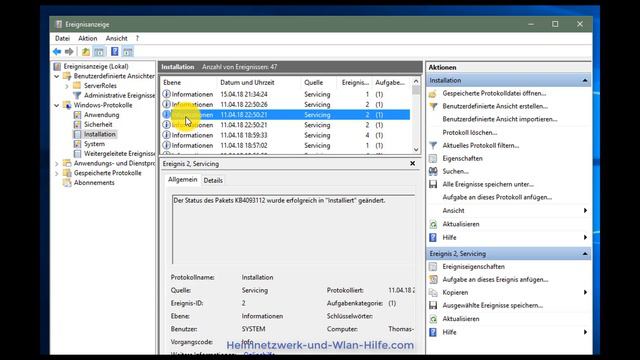
Task: Click the ServerRoles folder icon
Action: [x=77, y=86]
